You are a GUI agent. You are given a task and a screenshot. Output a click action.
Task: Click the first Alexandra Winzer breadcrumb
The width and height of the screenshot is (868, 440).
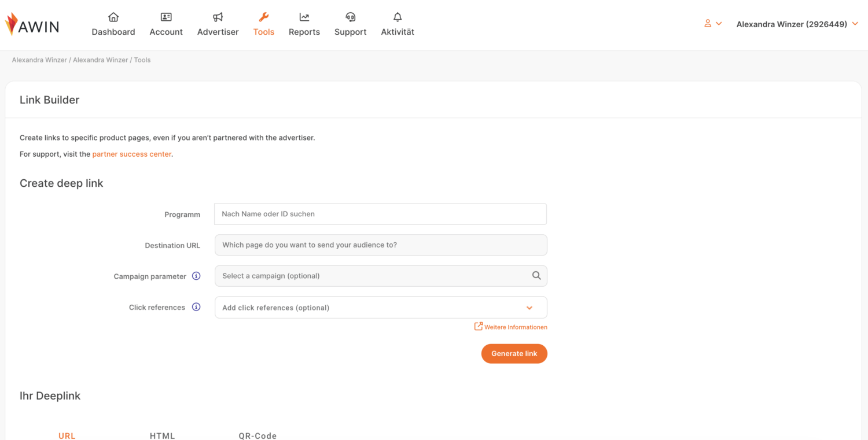(39, 60)
